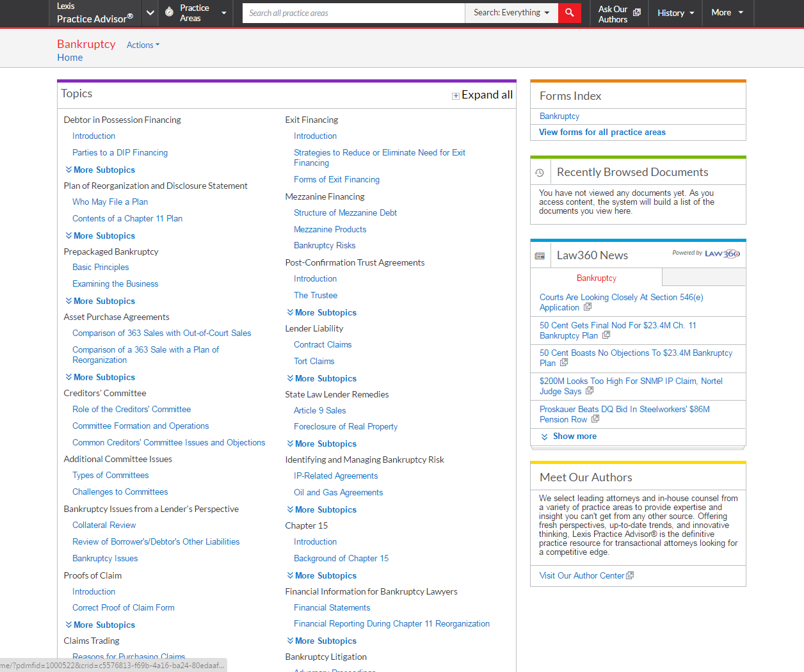The image size is (804, 672).
Task: Click in the Search all practice areas field
Action: click(x=353, y=13)
